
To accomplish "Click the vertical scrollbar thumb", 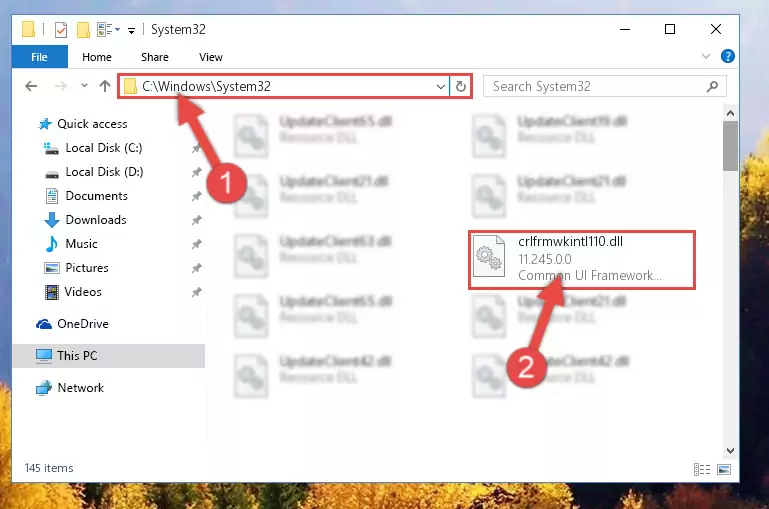I will tap(730, 146).
